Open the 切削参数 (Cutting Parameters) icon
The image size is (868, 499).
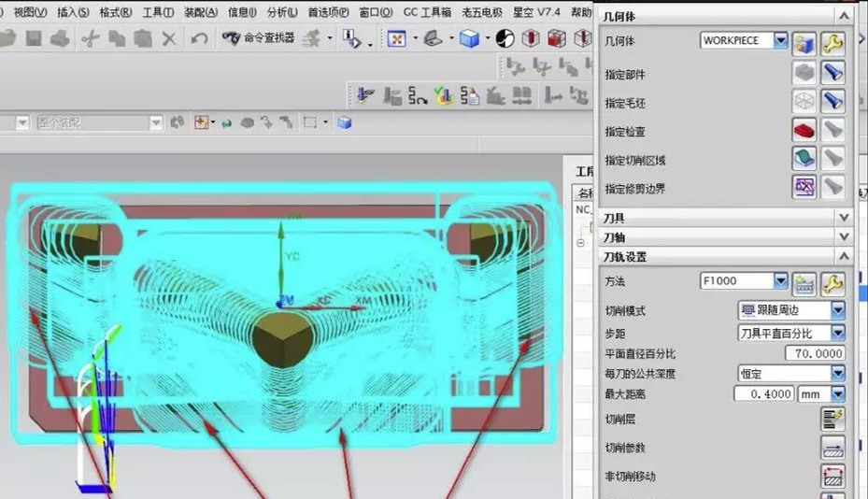832,448
